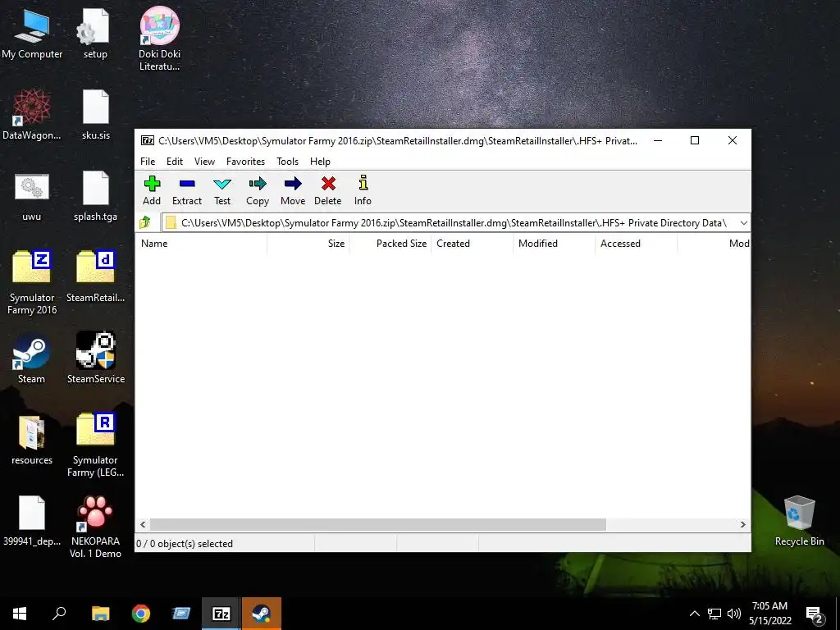
Task: Sort by the Name column header
Action: click(201, 243)
